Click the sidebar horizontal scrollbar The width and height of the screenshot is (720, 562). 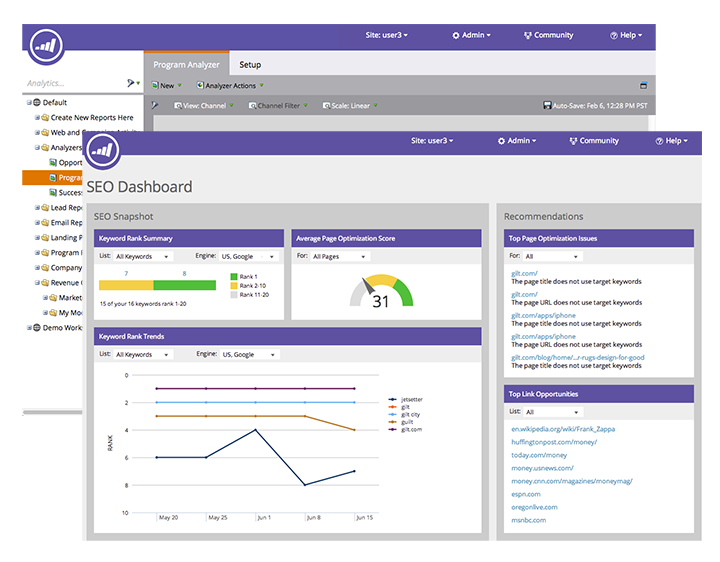[x=52, y=412]
